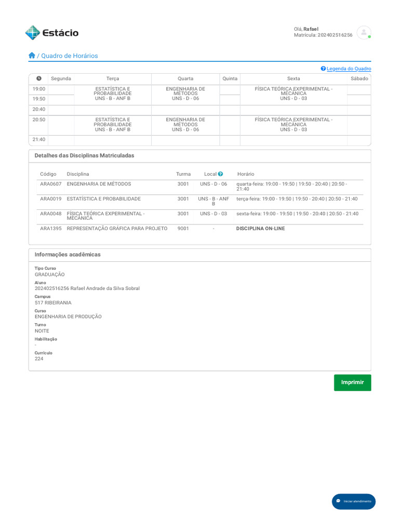The height and width of the screenshot is (532, 399).
Task: Click ENGENHARIA DE PRODUÇÃO course value
Action: pos(68,316)
